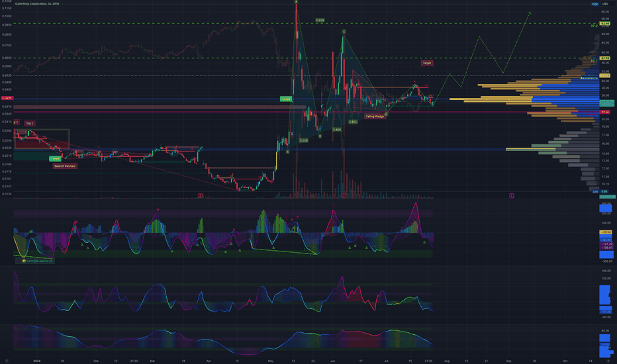The image size is (617, 364).
Task: Click the 0.0950 value on left axis
Action: click(x=7, y=24)
